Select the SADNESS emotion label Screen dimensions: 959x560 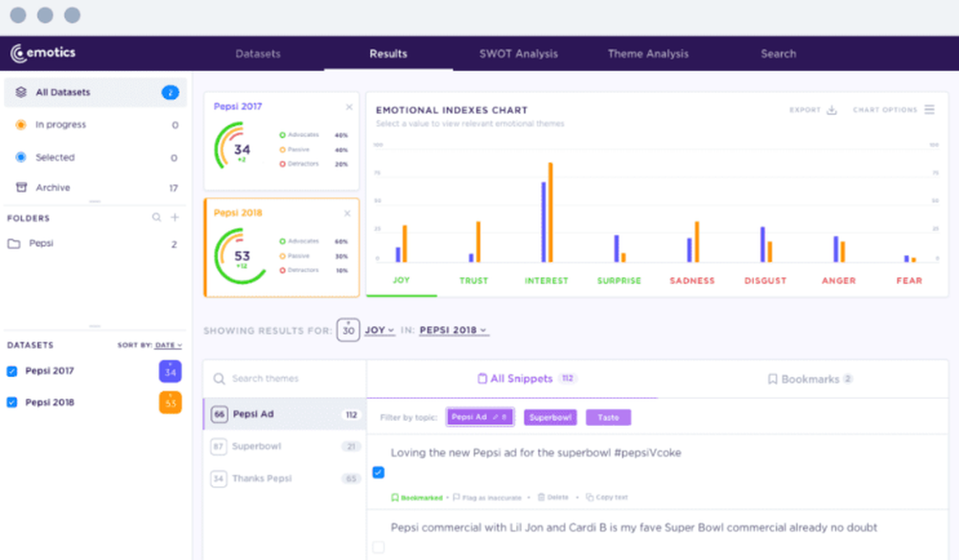pos(691,281)
